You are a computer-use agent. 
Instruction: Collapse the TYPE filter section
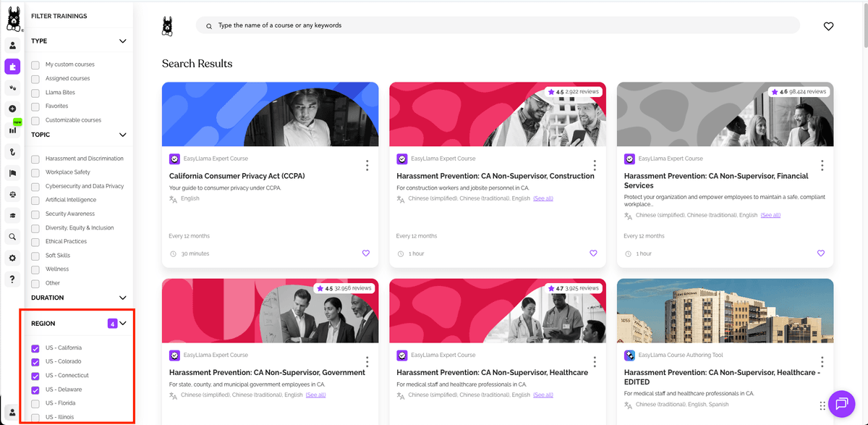[123, 41]
